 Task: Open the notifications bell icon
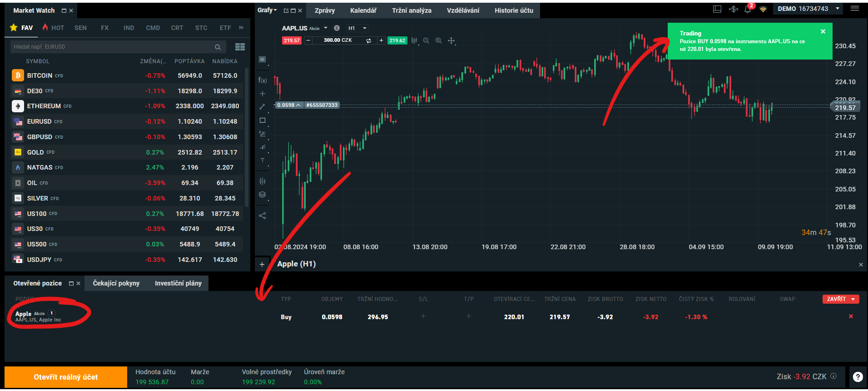point(747,9)
